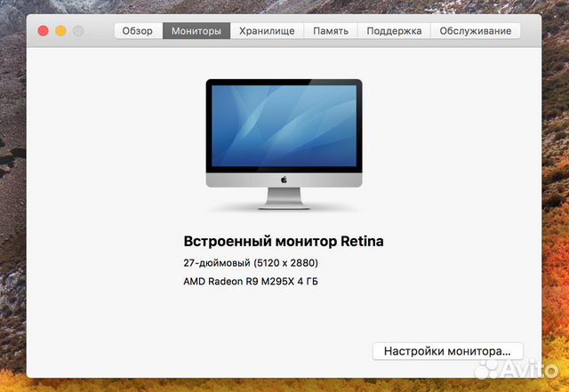Click the AMD Radeon R9 M295X 4 ГБ text
The image size is (569, 392).
[x=251, y=281]
